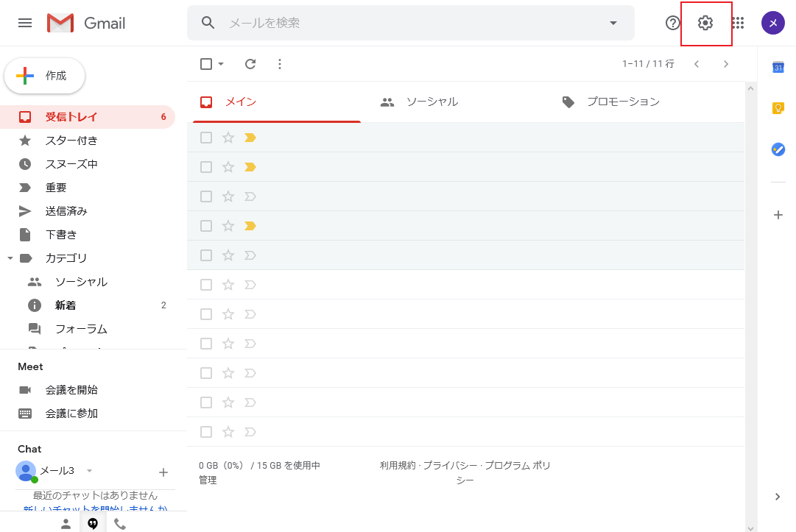Click the Help question mark icon
Screen dimensions: 796x532
pos(672,23)
